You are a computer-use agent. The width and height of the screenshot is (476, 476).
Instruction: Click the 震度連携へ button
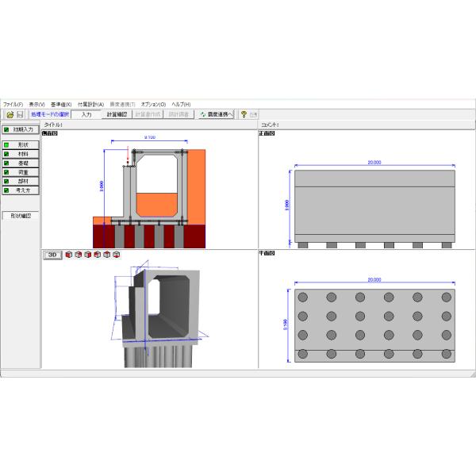click(216, 114)
